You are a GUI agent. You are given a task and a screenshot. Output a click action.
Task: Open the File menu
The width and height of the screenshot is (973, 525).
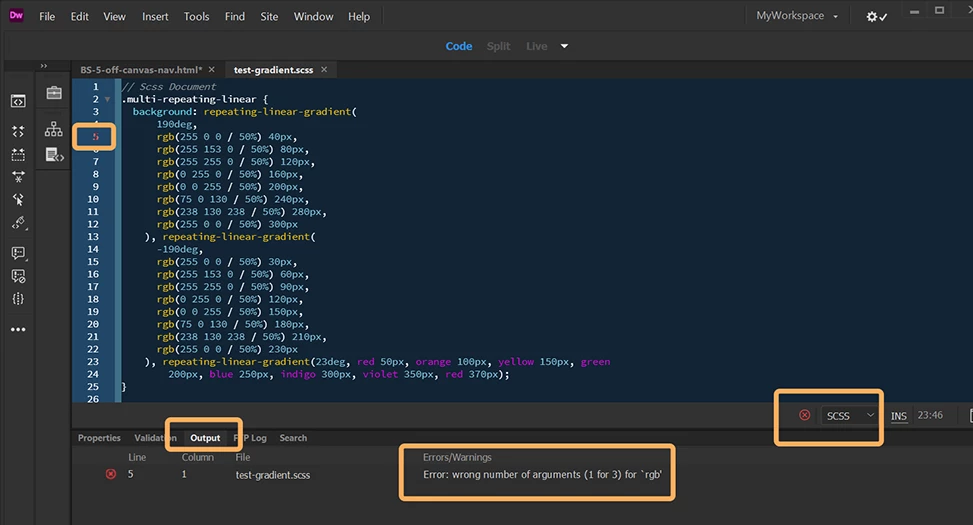coord(47,17)
